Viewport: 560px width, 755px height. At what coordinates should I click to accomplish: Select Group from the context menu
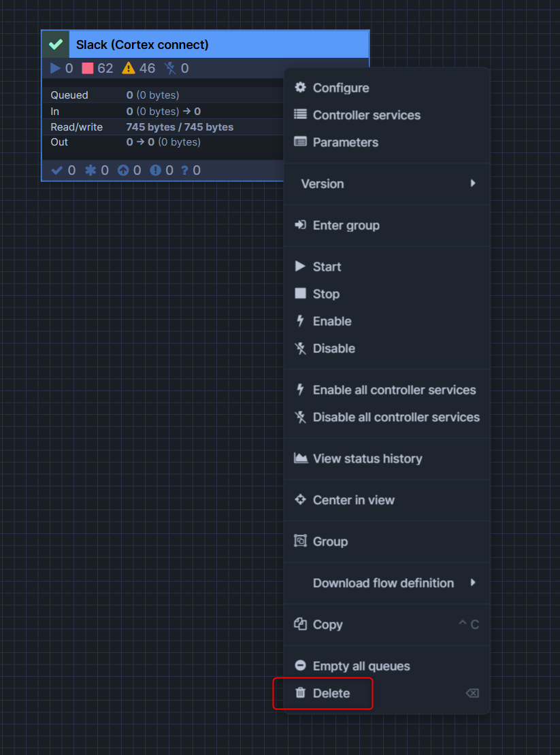330,541
